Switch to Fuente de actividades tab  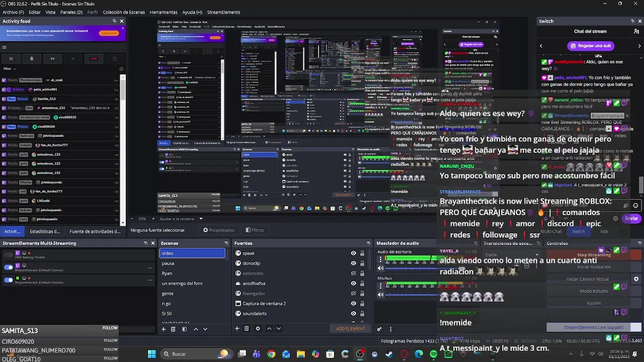(95, 231)
